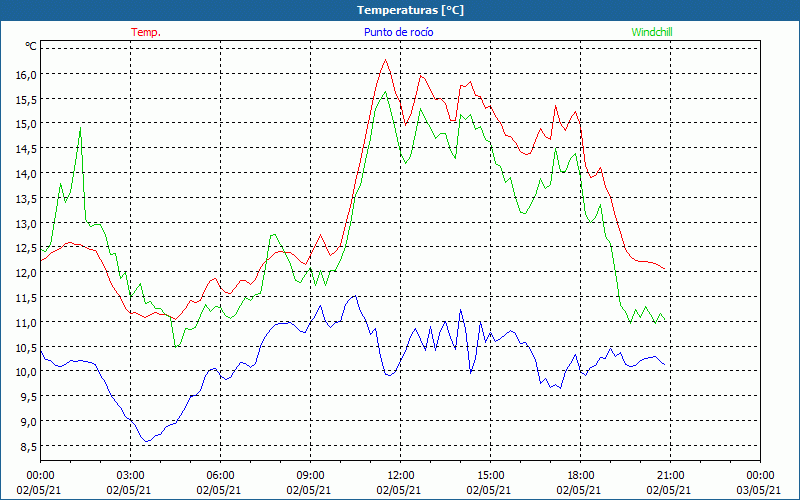This screenshot has height=500, width=800.
Task: Click the 15:00 time axis label
Action: (x=490, y=476)
